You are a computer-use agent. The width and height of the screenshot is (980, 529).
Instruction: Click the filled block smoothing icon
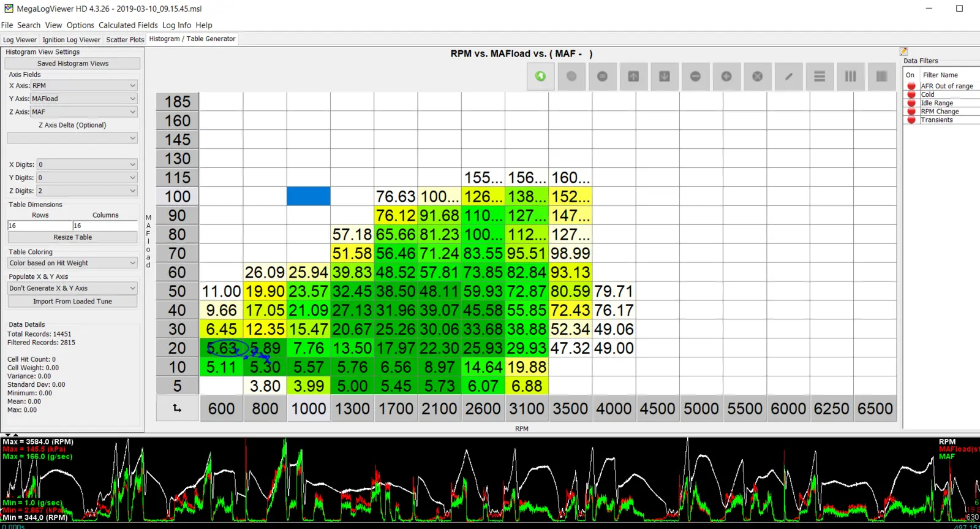882,76
